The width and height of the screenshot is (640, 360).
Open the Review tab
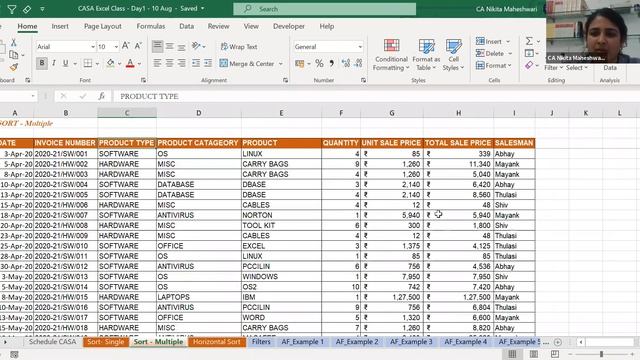(218, 26)
